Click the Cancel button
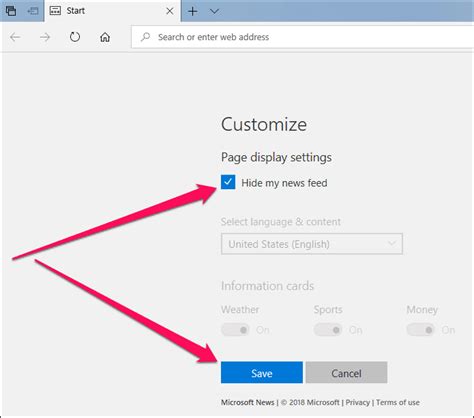The width and height of the screenshot is (474, 418). click(x=346, y=373)
